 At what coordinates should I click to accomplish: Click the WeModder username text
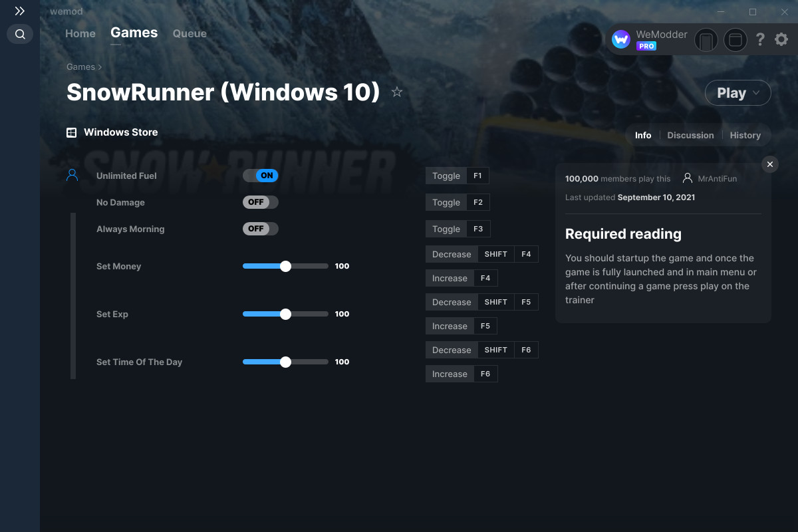pos(662,35)
